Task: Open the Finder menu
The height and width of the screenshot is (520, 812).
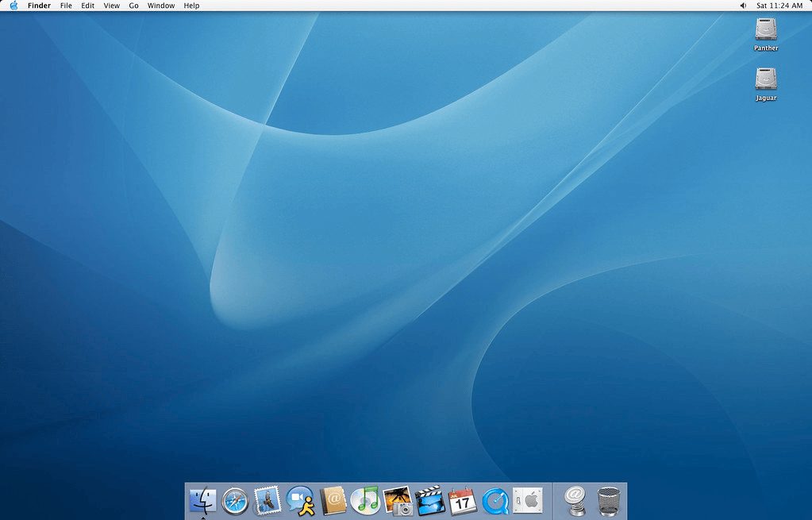Action: (x=40, y=6)
